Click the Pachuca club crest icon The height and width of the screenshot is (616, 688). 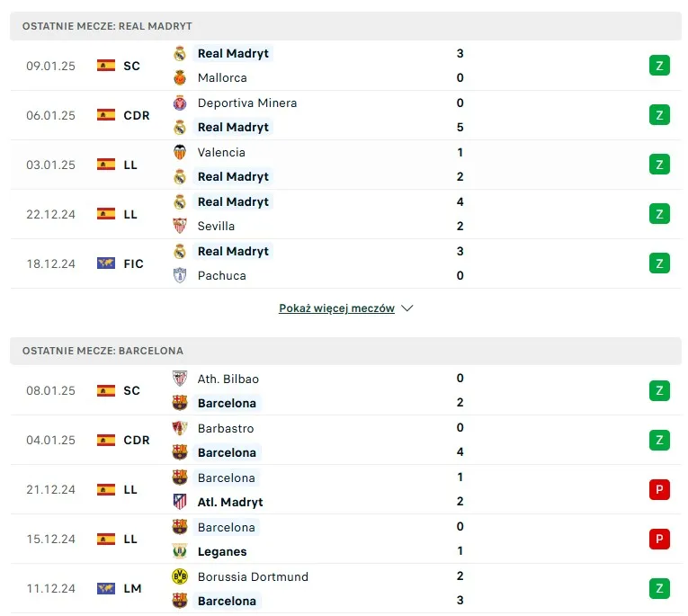pos(180,276)
